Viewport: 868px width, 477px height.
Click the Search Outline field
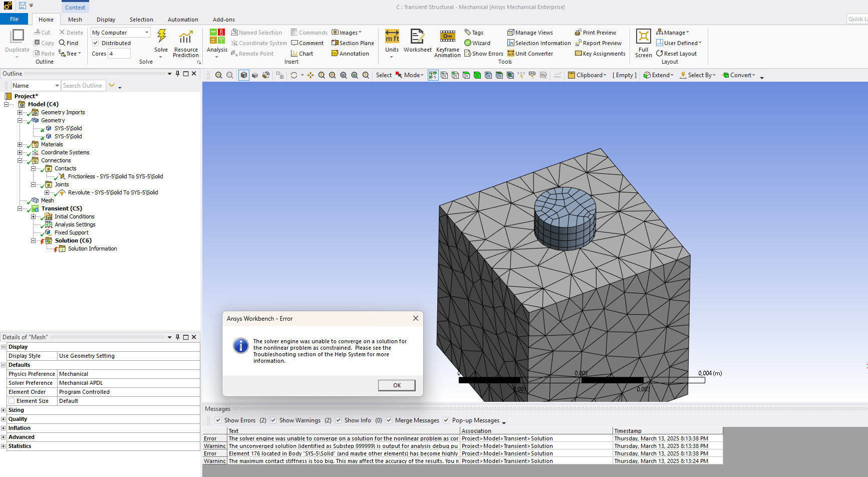83,86
